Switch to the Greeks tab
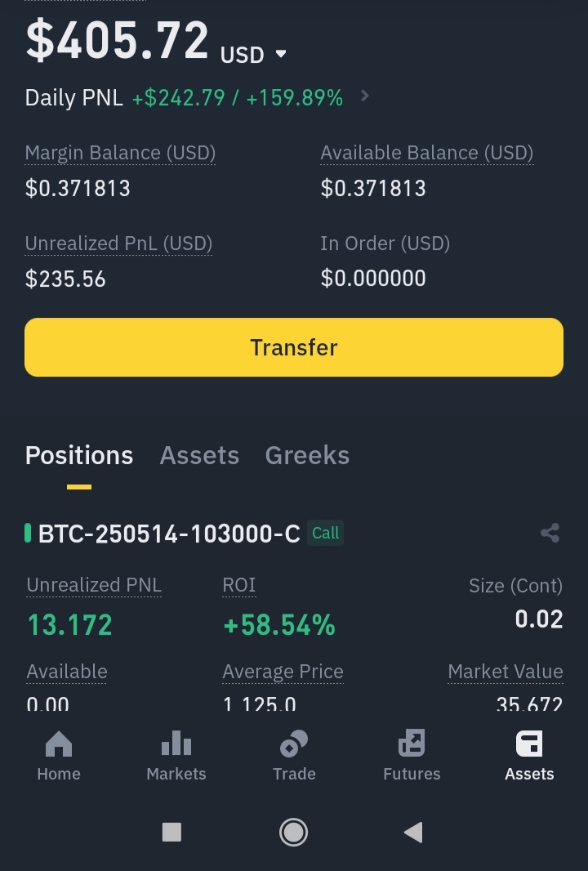Image resolution: width=588 pixels, height=871 pixels. coord(307,455)
